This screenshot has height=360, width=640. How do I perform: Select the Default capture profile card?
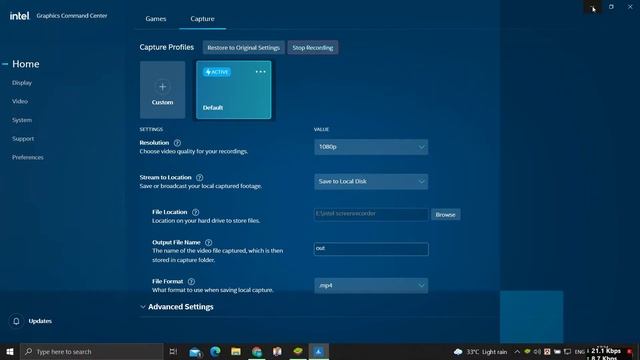[x=233, y=90]
